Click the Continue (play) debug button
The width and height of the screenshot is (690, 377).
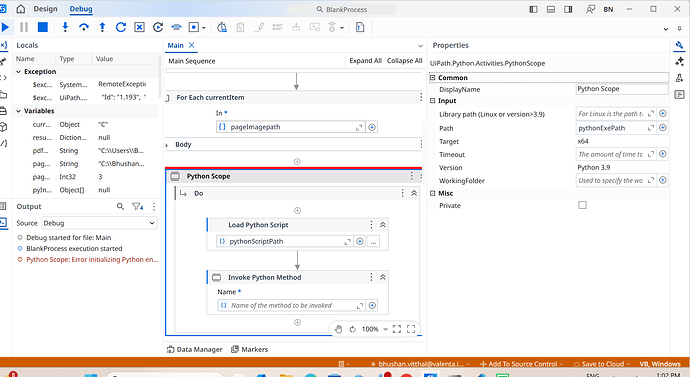coord(5,27)
